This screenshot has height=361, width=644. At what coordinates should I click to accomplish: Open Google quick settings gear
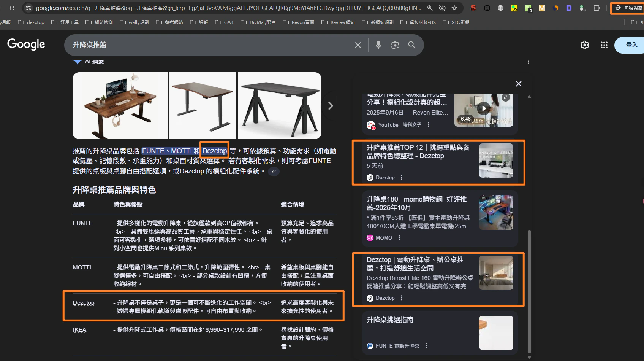(x=585, y=45)
